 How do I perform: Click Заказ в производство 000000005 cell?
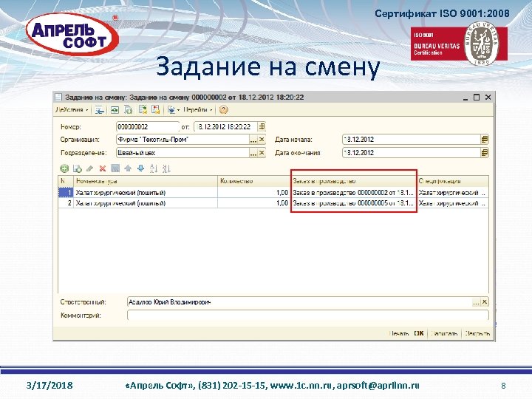[353, 203]
